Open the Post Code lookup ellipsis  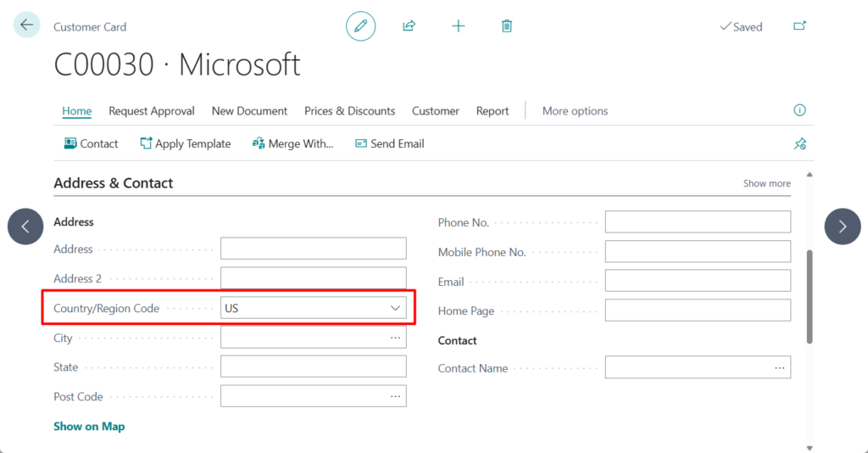click(395, 396)
